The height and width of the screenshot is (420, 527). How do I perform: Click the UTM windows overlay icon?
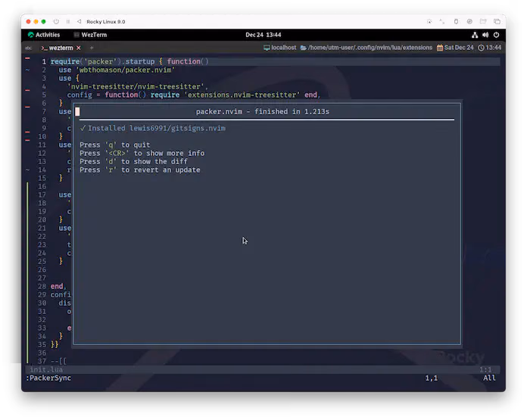[x=497, y=21]
